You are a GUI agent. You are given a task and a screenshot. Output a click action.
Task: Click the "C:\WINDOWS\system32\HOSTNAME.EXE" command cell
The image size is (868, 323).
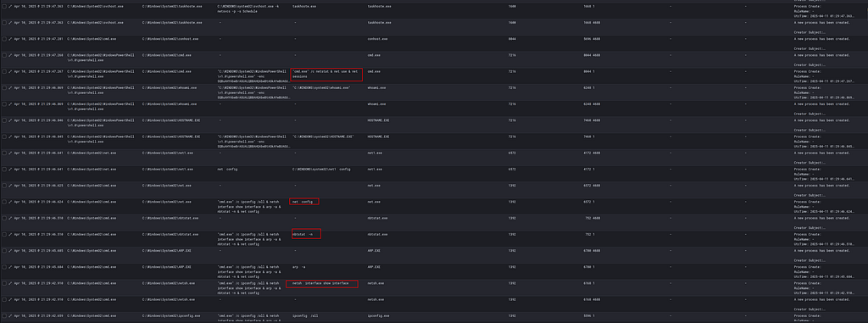click(323, 136)
